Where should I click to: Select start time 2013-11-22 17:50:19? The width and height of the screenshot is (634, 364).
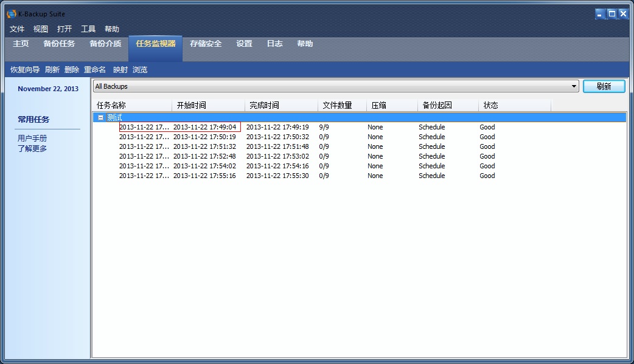[204, 137]
